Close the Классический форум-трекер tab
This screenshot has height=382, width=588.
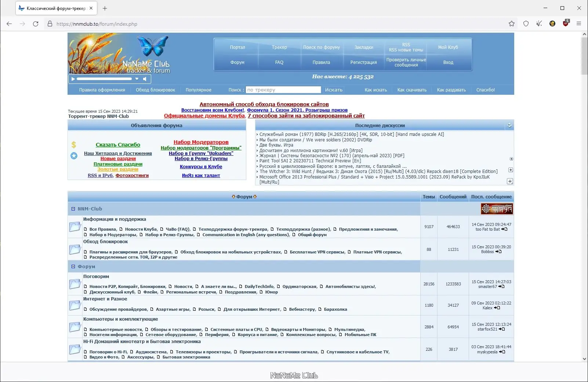tap(91, 8)
